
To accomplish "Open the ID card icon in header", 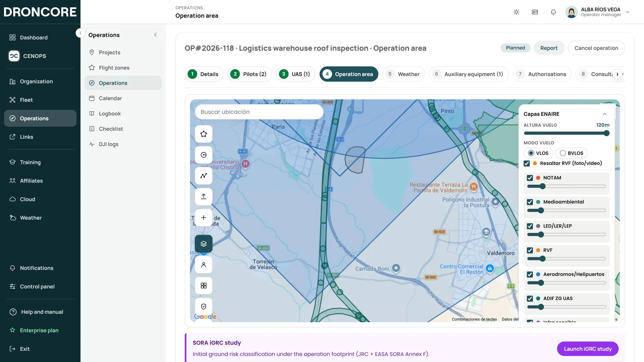I will (x=535, y=12).
